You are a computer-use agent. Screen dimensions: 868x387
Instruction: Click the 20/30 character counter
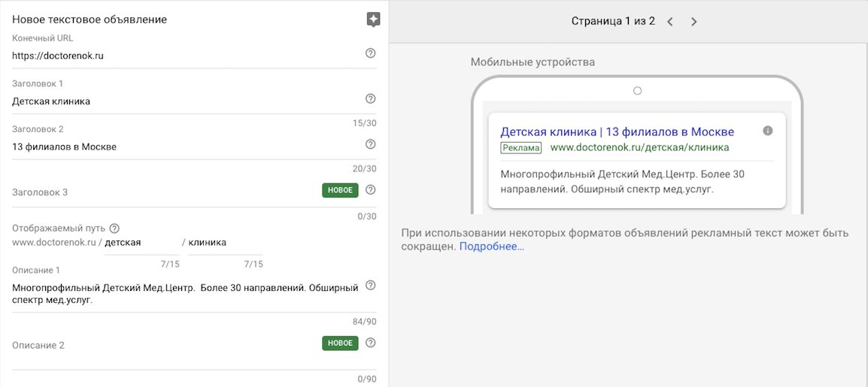(x=364, y=168)
